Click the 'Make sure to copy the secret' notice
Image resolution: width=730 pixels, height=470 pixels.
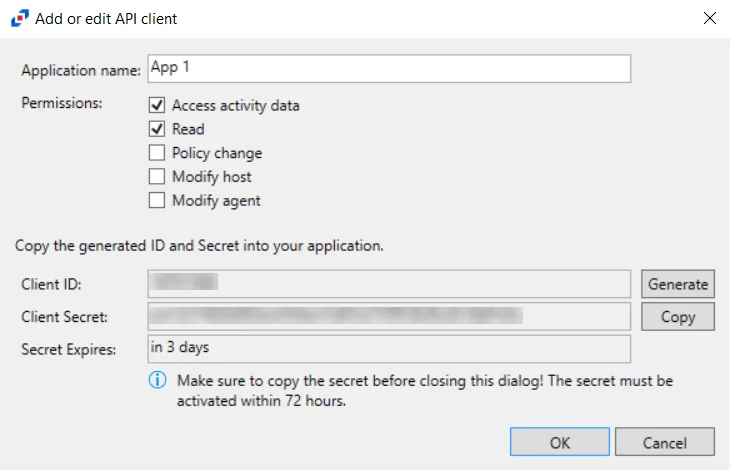pyautogui.click(x=425, y=390)
